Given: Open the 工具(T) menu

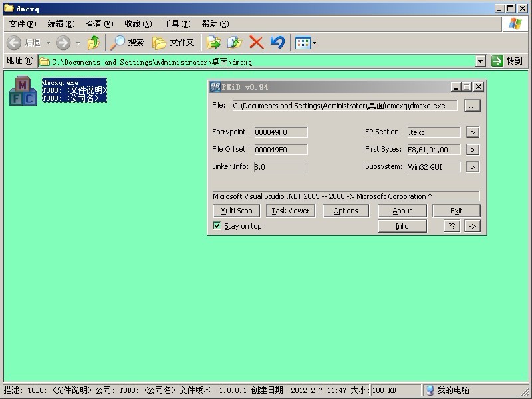Looking at the screenshot, I should tap(177, 24).
